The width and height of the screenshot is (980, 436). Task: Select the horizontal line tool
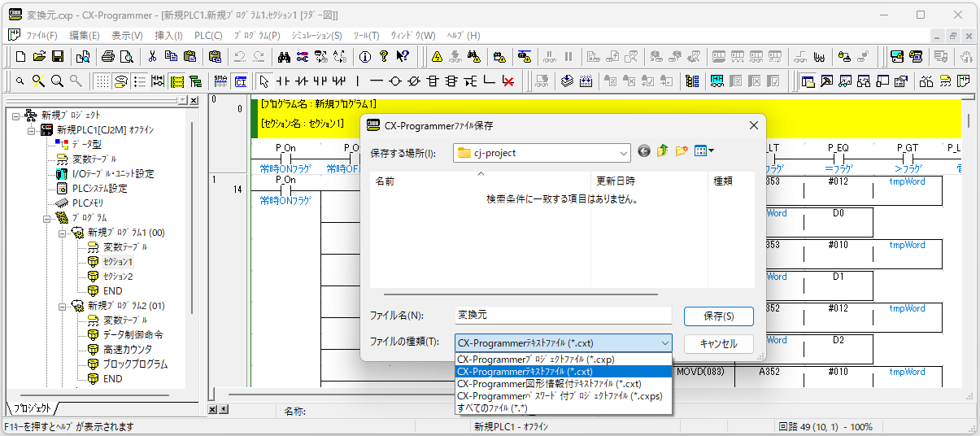377,81
